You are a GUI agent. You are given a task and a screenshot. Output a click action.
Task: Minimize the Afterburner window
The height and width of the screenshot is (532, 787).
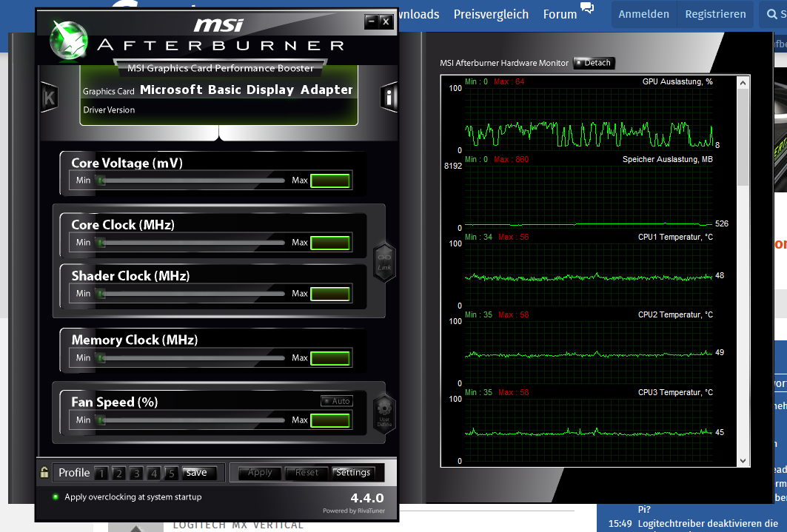372,21
